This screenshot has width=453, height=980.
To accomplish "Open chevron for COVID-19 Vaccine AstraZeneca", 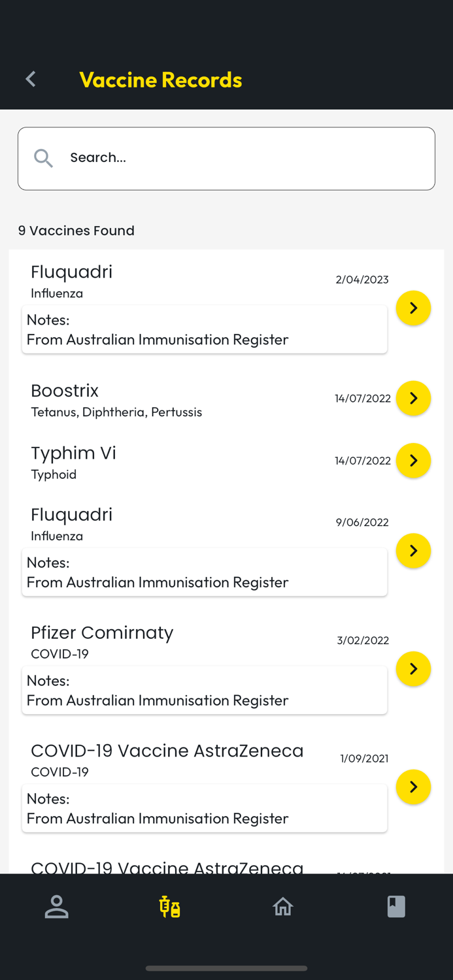I will coord(413,787).
